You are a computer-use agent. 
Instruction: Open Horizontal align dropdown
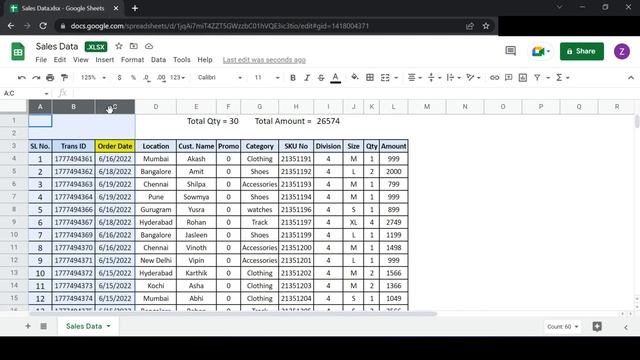click(414, 78)
